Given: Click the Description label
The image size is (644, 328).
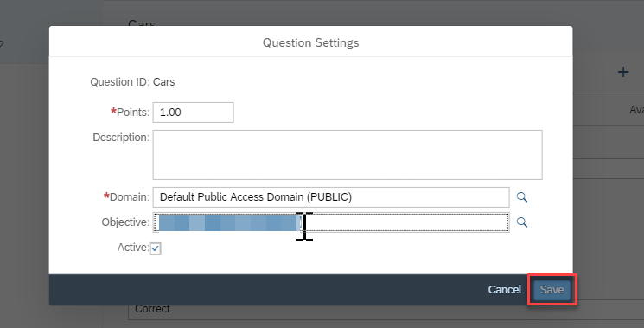Looking at the screenshot, I should coord(121,138).
